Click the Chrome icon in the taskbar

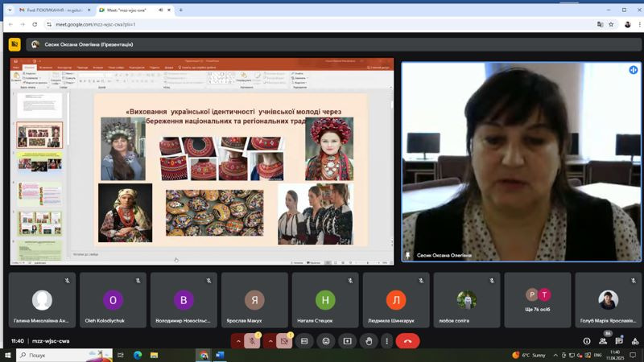[x=204, y=355]
